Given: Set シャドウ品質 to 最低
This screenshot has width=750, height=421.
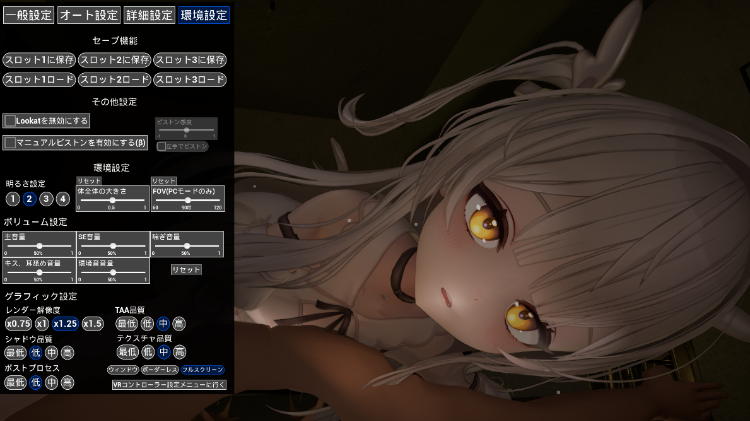Looking at the screenshot, I should (x=15, y=353).
